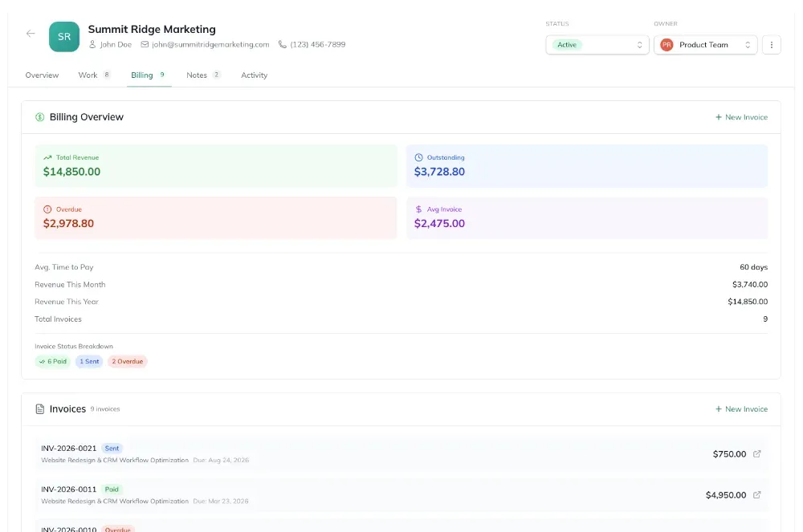803x532 pixels.
Task: Click the John Doe contact name
Action: [116, 44]
